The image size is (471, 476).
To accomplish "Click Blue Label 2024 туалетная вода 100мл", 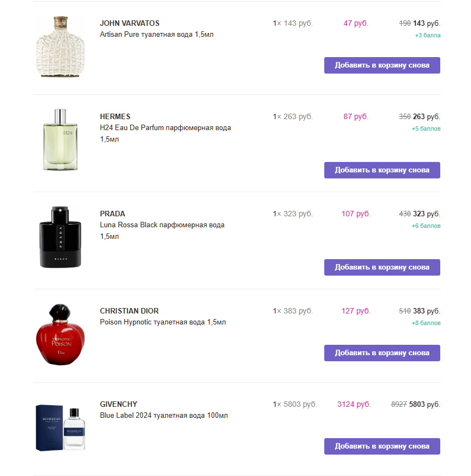I will [163, 415].
